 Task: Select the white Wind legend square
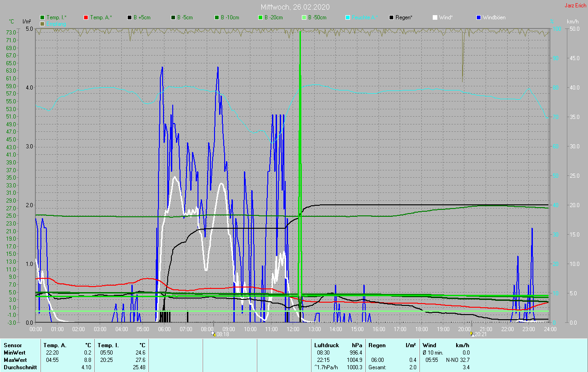click(435, 17)
